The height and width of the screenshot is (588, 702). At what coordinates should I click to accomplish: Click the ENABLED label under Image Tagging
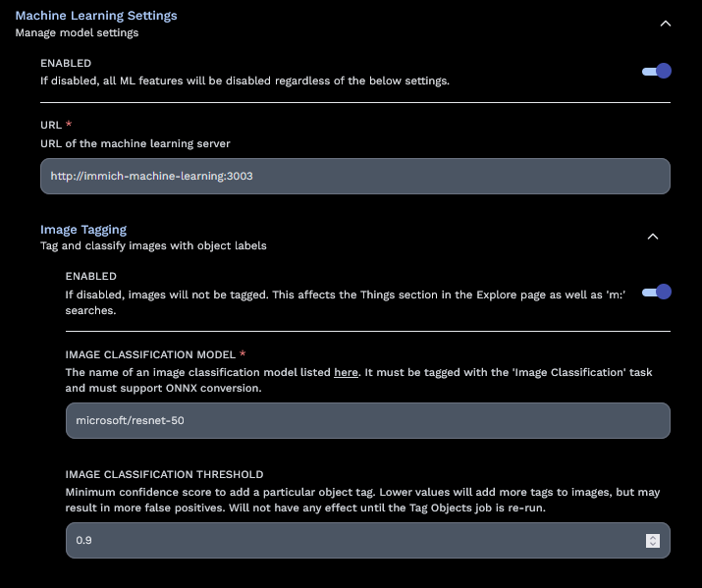click(91, 276)
